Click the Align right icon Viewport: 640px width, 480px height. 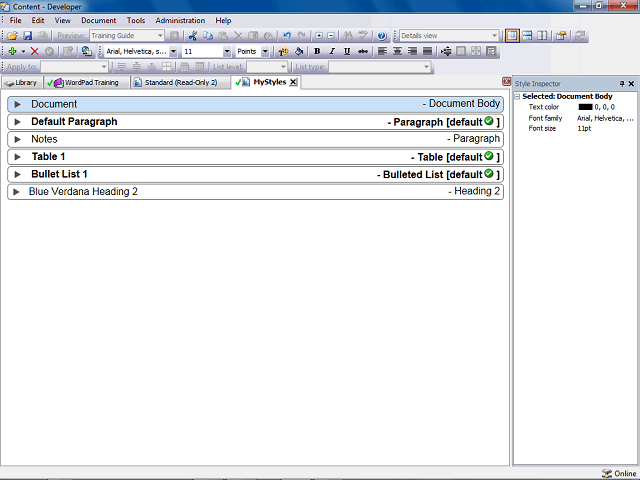(412, 51)
